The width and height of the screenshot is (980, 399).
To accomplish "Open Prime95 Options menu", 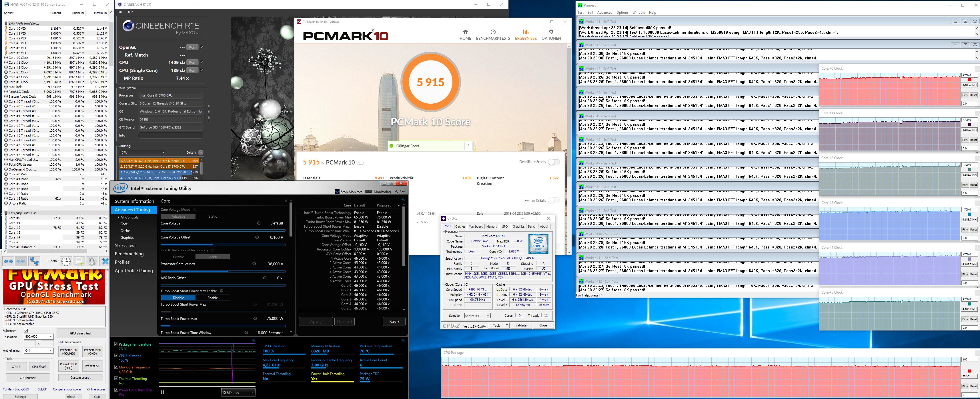I will (622, 13).
